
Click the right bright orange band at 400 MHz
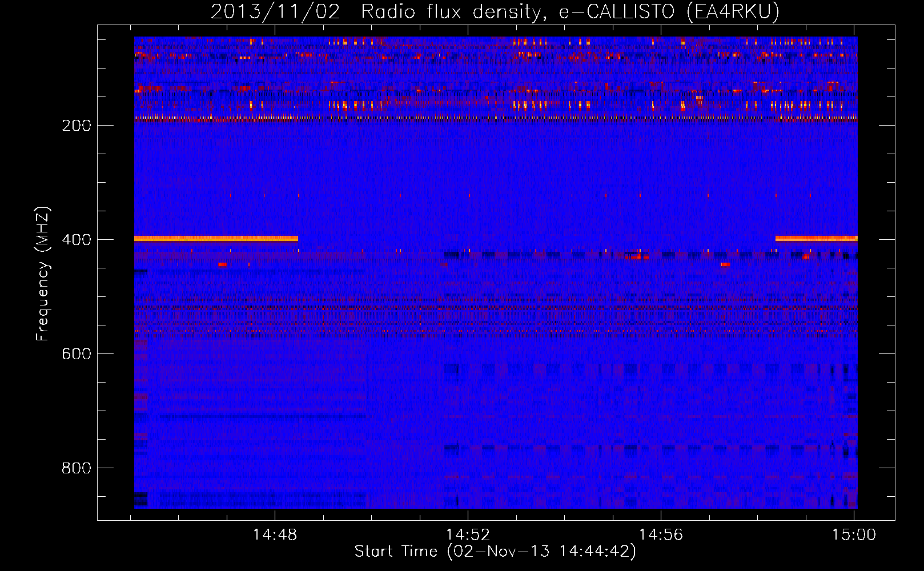pos(816,239)
